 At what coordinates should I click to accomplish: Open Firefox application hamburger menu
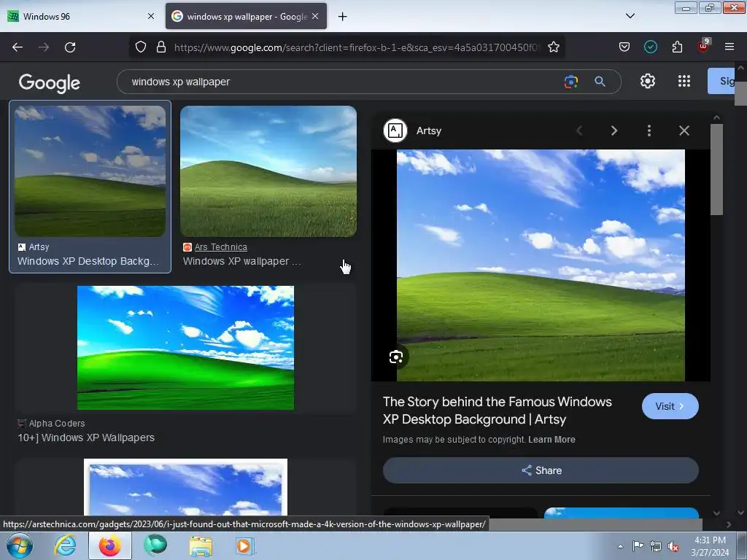[x=729, y=47]
